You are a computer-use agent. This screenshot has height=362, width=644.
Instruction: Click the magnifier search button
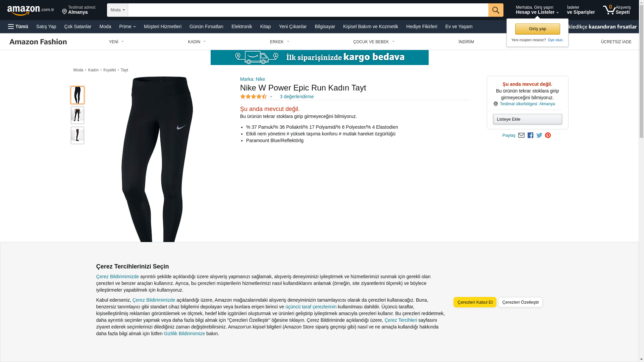496,10
